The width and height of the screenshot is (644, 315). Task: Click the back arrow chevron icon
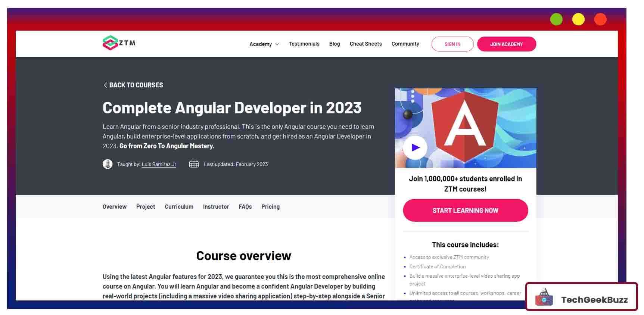105,85
